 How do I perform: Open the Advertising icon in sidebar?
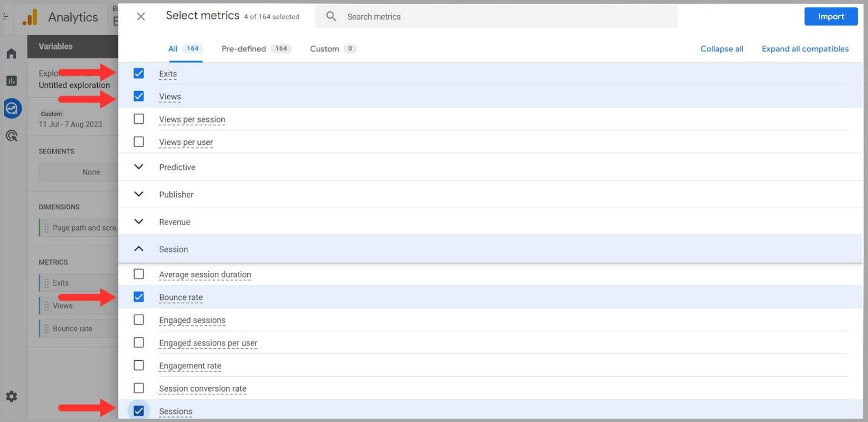[11, 136]
